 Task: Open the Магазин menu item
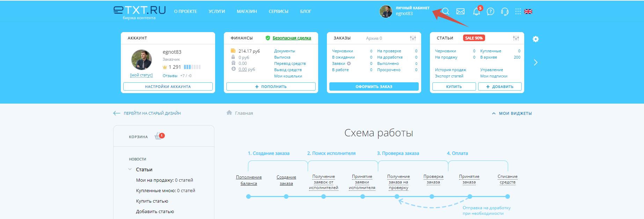pyautogui.click(x=247, y=12)
